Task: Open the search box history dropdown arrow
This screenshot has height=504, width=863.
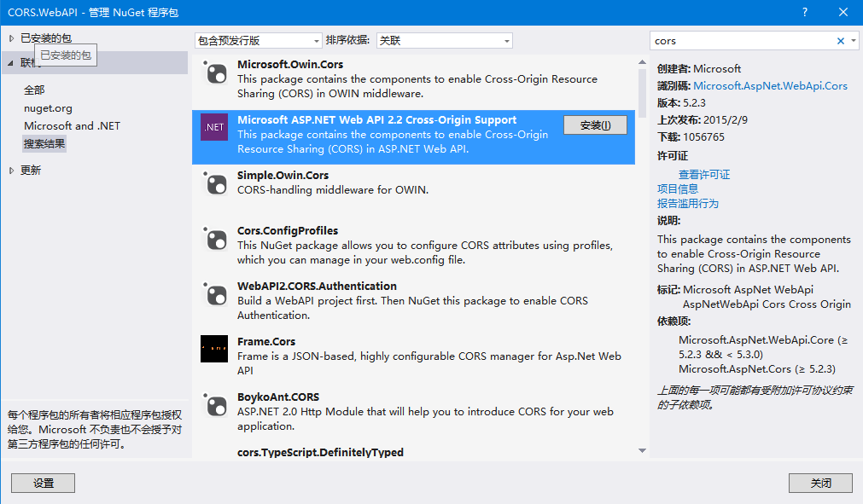Action: (853, 41)
